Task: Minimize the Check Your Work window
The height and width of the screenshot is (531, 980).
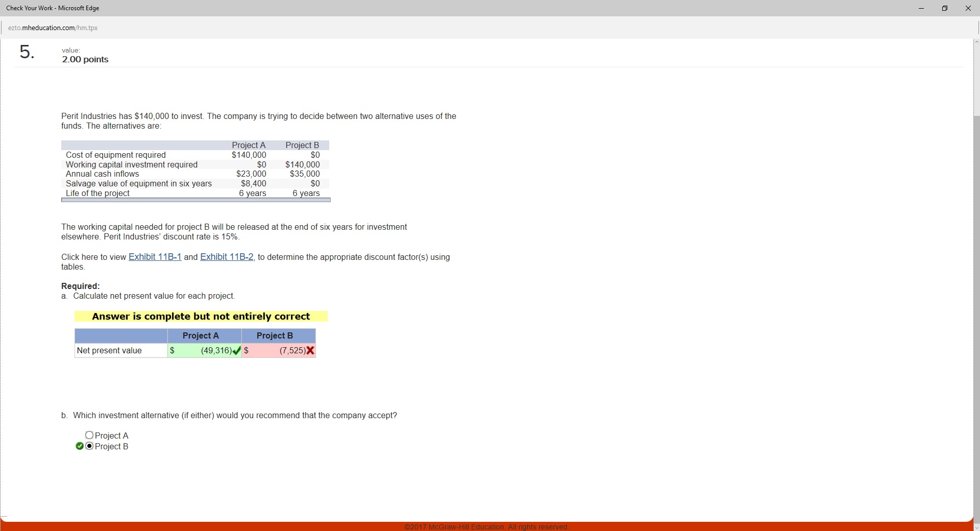Action: pyautogui.click(x=921, y=8)
